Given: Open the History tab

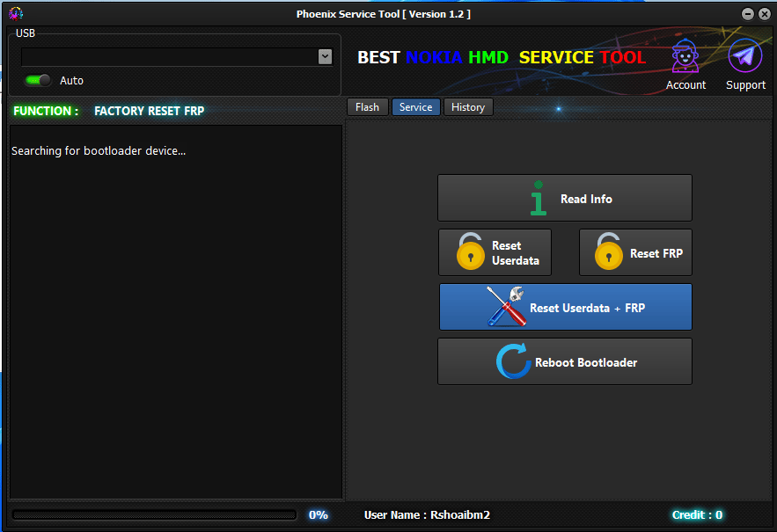Looking at the screenshot, I should coord(467,106).
